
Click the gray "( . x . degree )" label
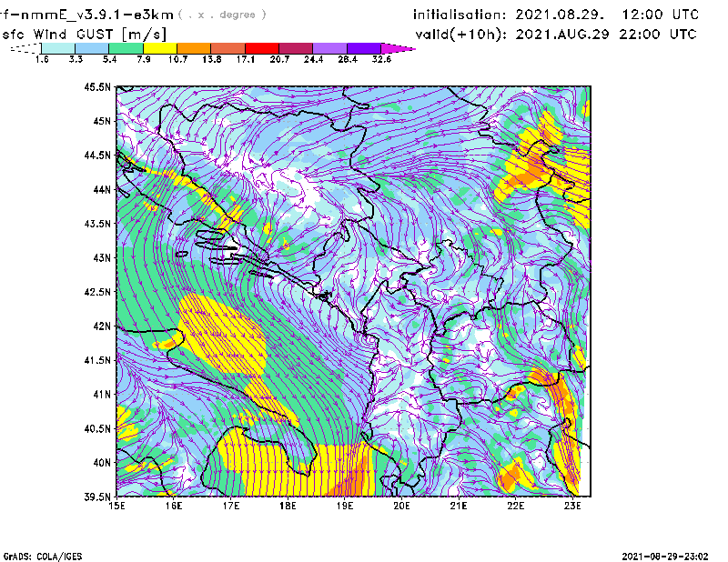pyautogui.click(x=223, y=15)
